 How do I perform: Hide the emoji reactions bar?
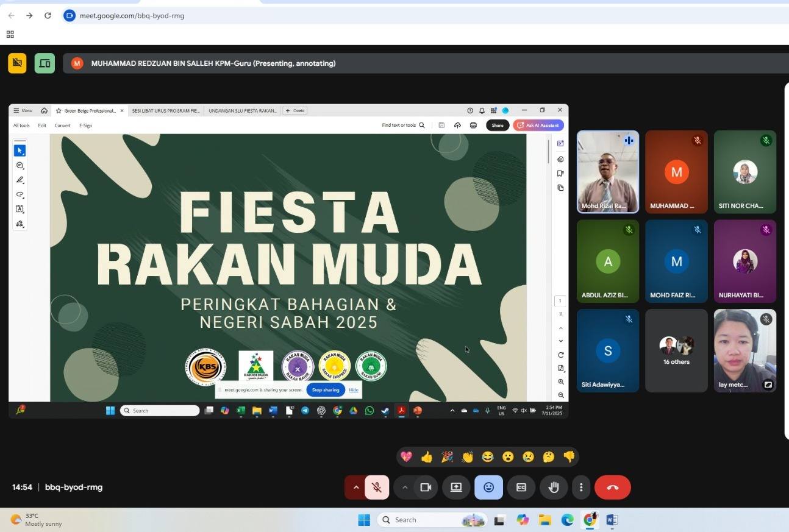tap(488, 488)
